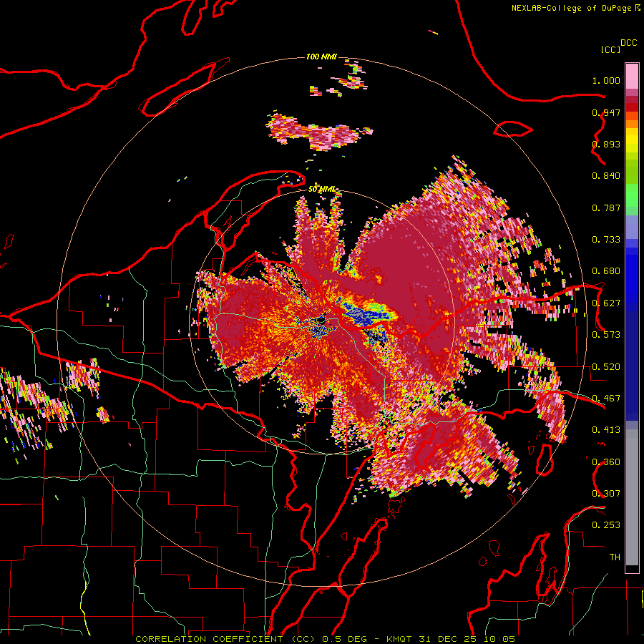Screen dimensions: 644x644
Task: Click the light pink segment of color bar
Action: [x=632, y=76]
